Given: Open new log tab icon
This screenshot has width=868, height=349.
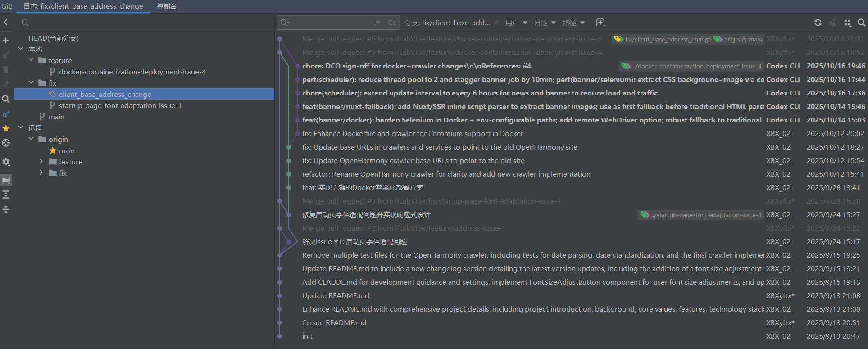Looking at the screenshot, I should 600,23.
